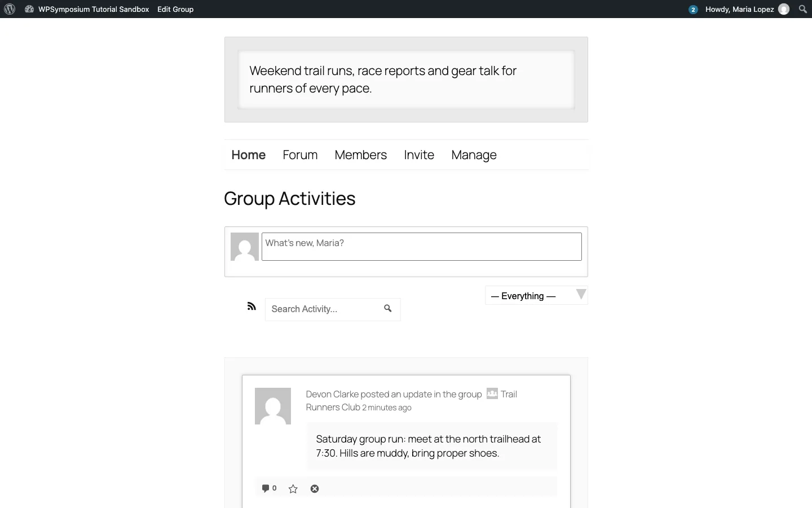Viewport: 812px width, 508px height.
Task: Switch to the Home tab
Action: coord(249,155)
